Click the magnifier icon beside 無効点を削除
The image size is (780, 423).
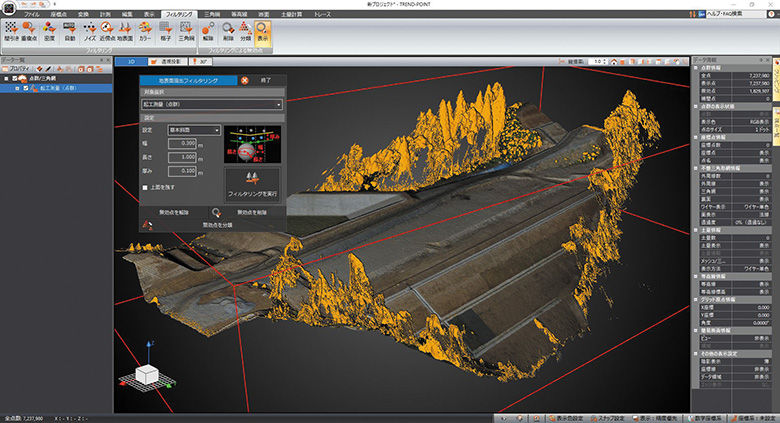click(216, 212)
